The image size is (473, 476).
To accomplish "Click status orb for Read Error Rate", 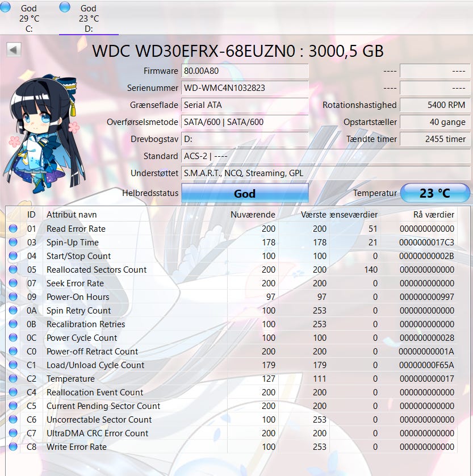I will pyautogui.click(x=13, y=228).
